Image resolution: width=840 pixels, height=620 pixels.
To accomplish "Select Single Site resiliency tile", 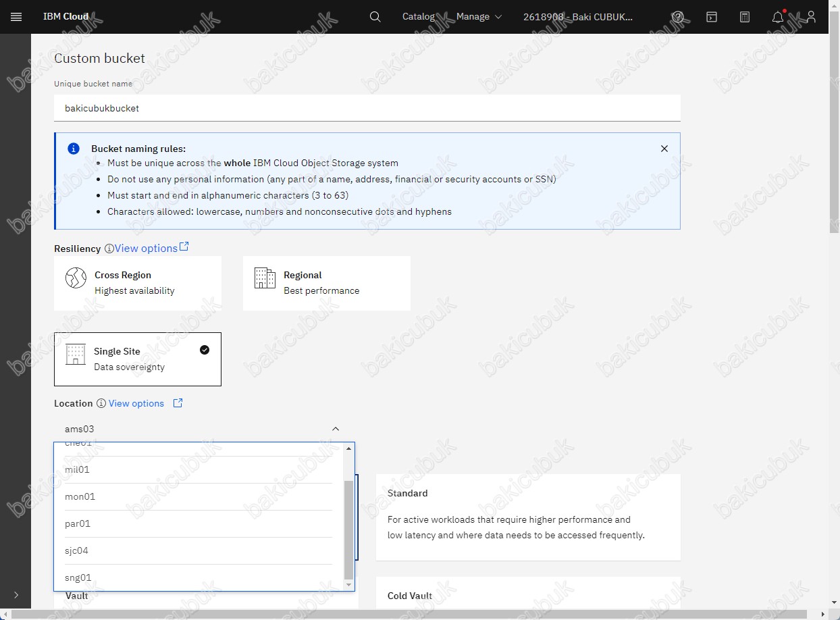I will click(x=138, y=359).
